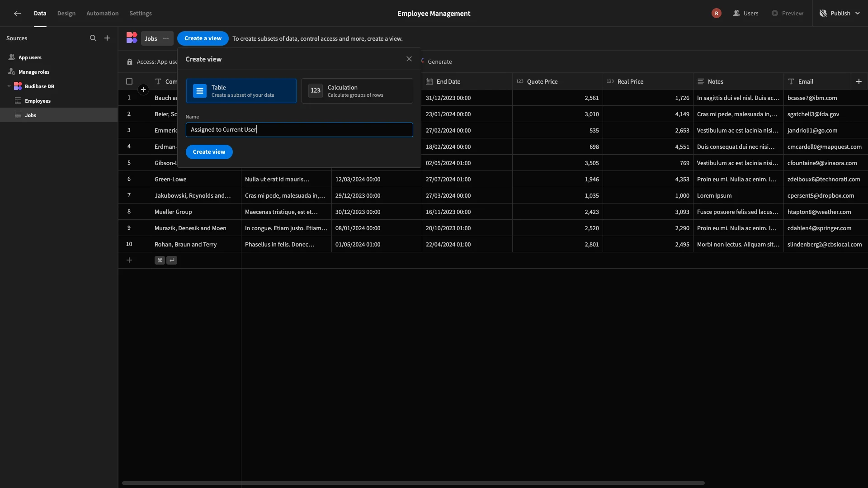868x488 pixels.
Task: Add a new source with plus icon
Action: point(107,38)
